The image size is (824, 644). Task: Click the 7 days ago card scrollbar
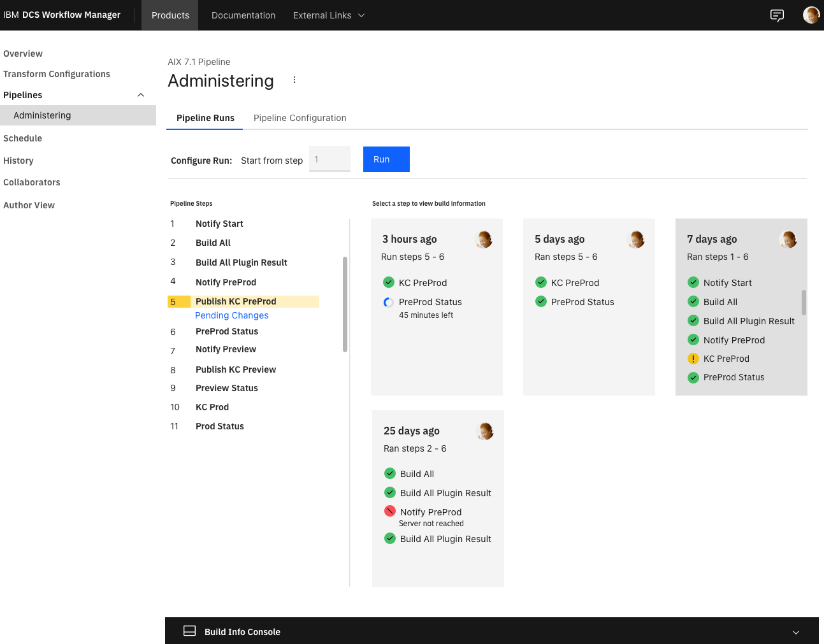(x=804, y=303)
